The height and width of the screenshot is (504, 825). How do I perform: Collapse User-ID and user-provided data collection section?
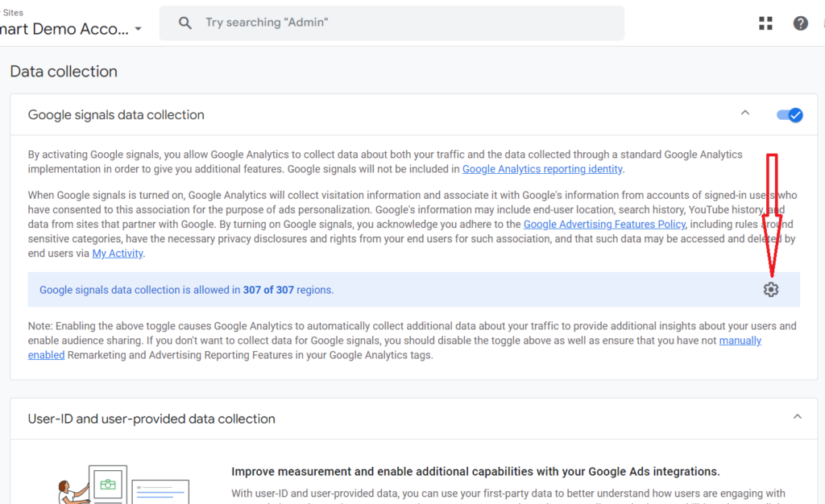[798, 417]
